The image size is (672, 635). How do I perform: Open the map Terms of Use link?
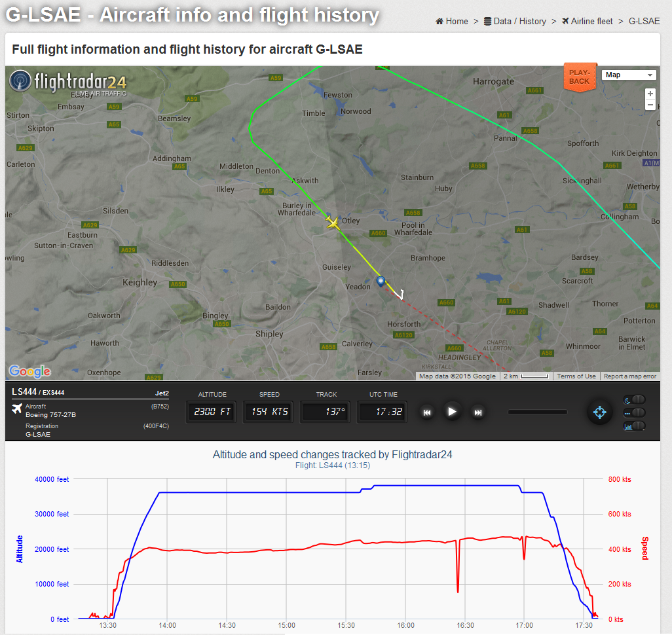point(576,376)
